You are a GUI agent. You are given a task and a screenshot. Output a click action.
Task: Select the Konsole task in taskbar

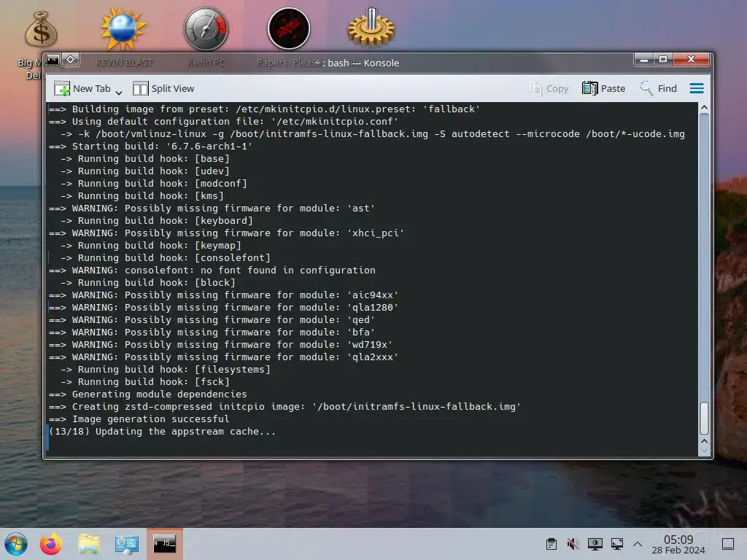pyautogui.click(x=164, y=544)
